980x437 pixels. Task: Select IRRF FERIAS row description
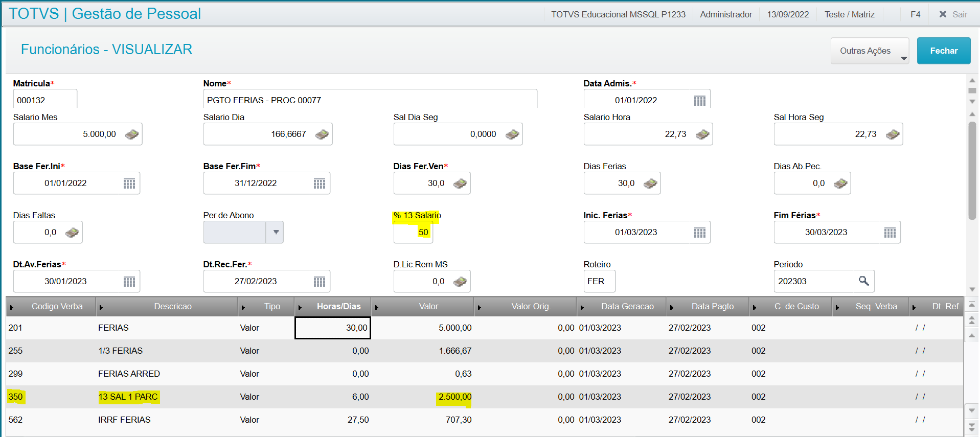point(124,420)
